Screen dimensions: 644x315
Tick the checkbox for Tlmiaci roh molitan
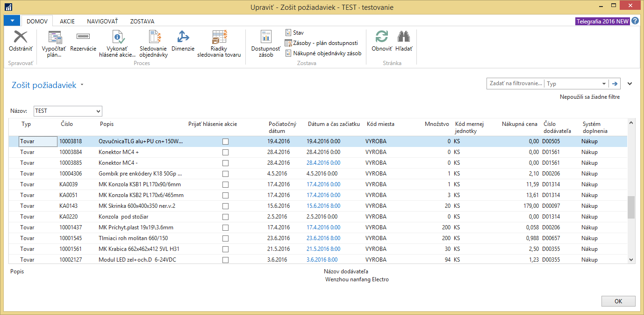(x=225, y=238)
